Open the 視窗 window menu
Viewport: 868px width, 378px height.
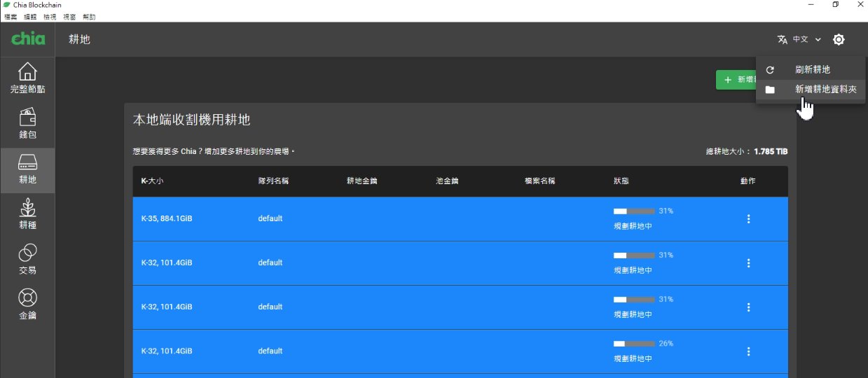click(x=69, y=16)
